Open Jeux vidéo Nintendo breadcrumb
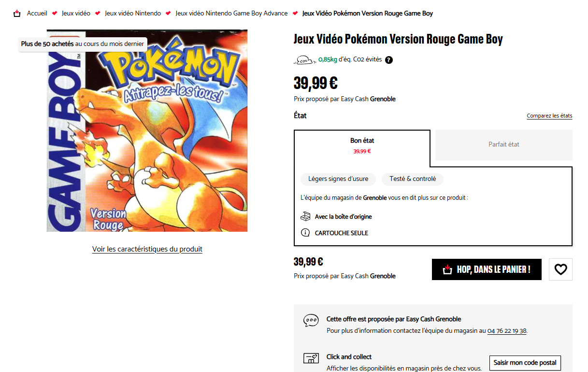 tap(133, 13)
